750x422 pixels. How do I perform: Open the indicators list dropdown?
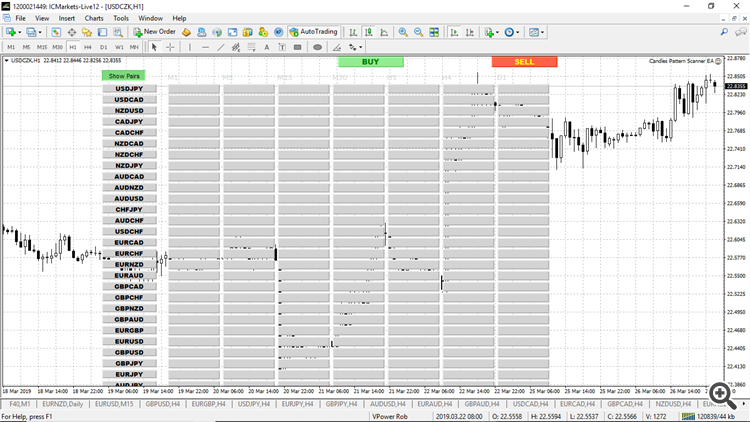tap(491, 32)
